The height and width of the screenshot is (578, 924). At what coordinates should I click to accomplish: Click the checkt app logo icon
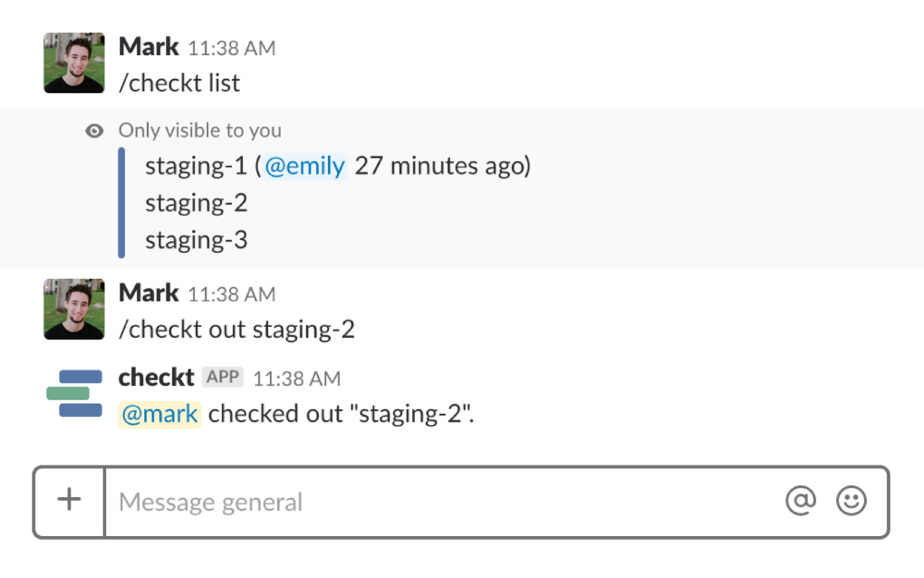tap(74, 394)
